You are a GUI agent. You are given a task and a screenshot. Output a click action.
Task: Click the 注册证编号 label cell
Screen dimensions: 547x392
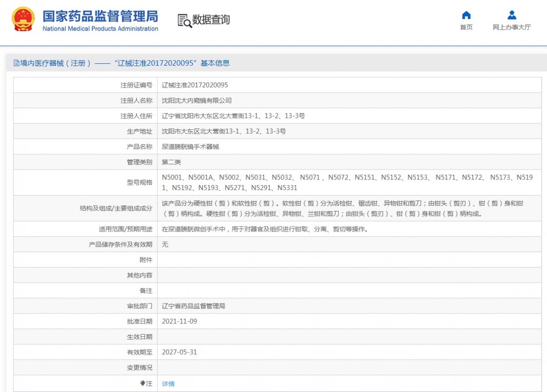[85, 85]
